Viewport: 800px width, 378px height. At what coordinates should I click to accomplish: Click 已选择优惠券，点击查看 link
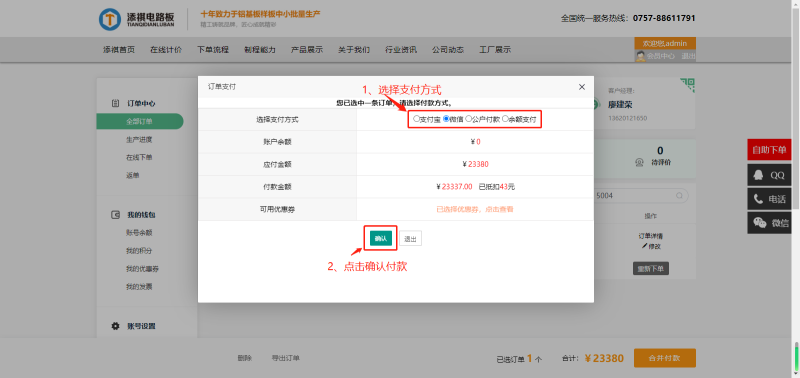click(474, 209)
